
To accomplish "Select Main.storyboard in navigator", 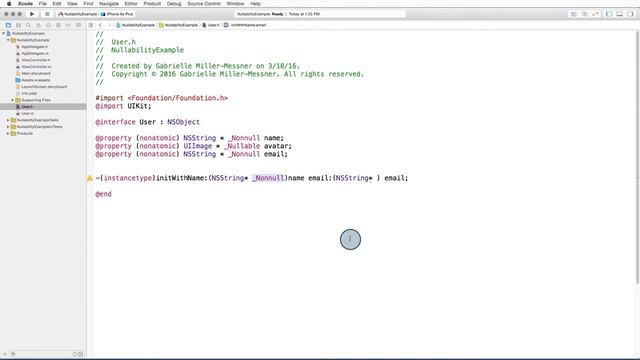I will click(x=36, y=73).
